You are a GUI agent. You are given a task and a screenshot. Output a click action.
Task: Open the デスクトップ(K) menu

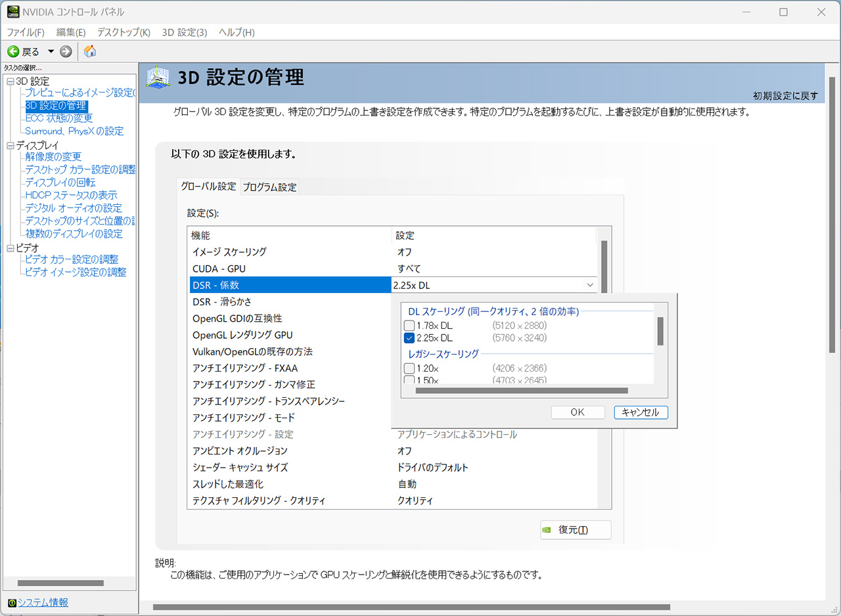pyautogui.click(x=124, y=32)
